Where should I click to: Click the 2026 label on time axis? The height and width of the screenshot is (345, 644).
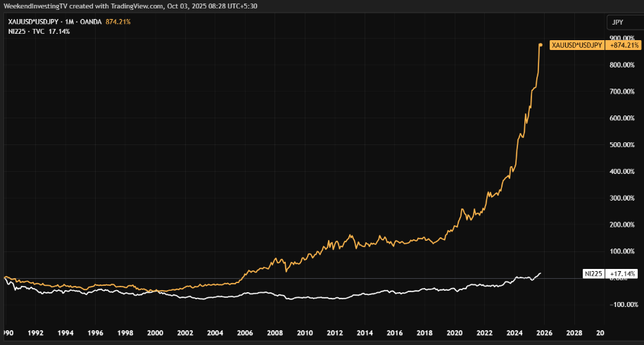point(544,332)
